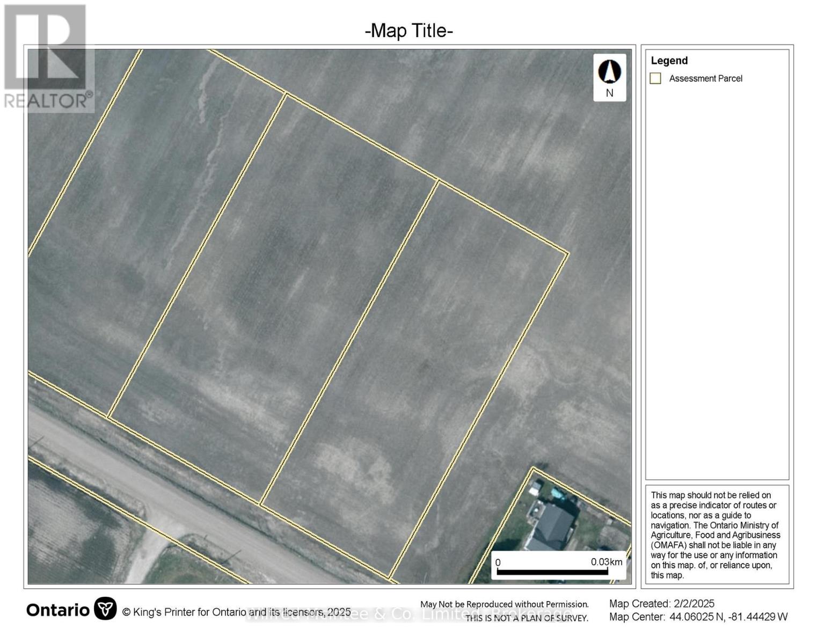The height and width of the screenshot is (644, 817).
Task: Select the Assessment Parcel legend swatch
Action: click(655, 78)
